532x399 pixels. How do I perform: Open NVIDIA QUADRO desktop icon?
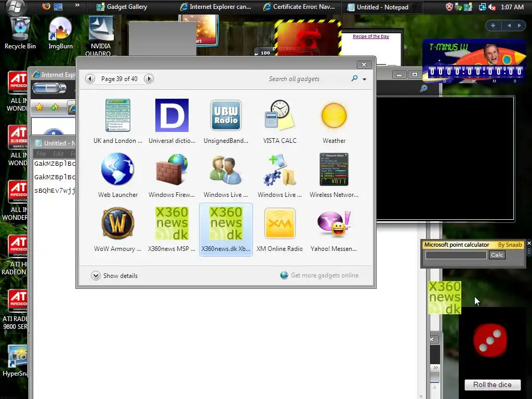click(x=101, y=36)
